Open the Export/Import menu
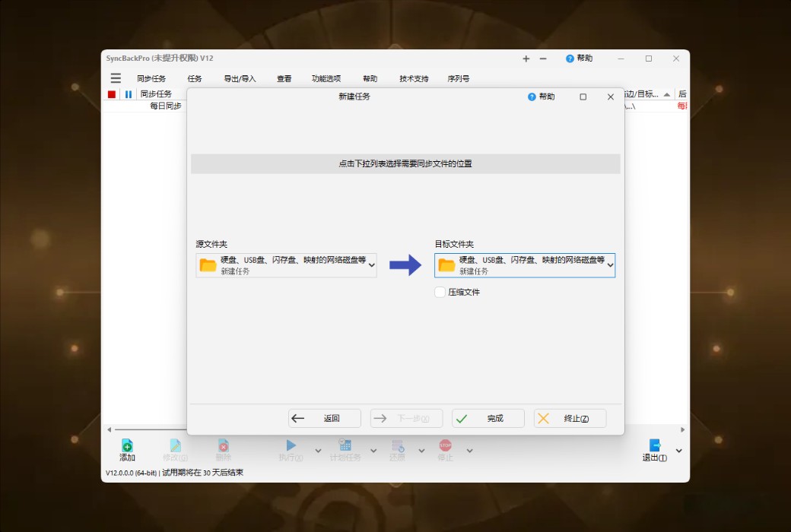The height and width of the screenshot is (532, 791). click(240, 78)
